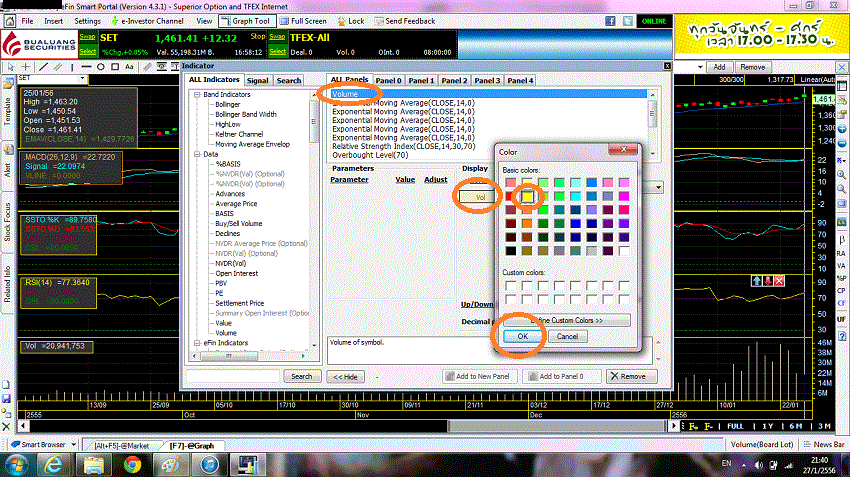This screenshot has height=477, width=850.
Task: Remove RSI panel with red X icon
Action: click(779, 280)
